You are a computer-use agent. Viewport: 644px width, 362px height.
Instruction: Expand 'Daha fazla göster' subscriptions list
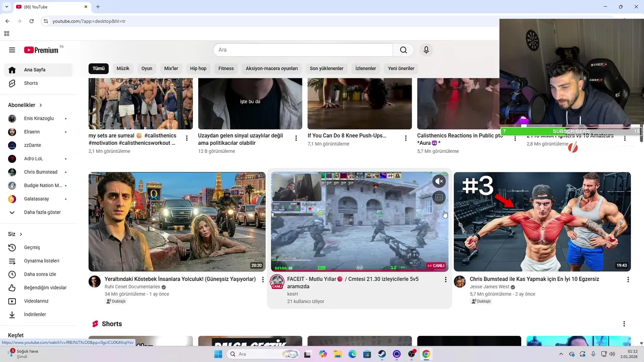[x=38, y=212]
